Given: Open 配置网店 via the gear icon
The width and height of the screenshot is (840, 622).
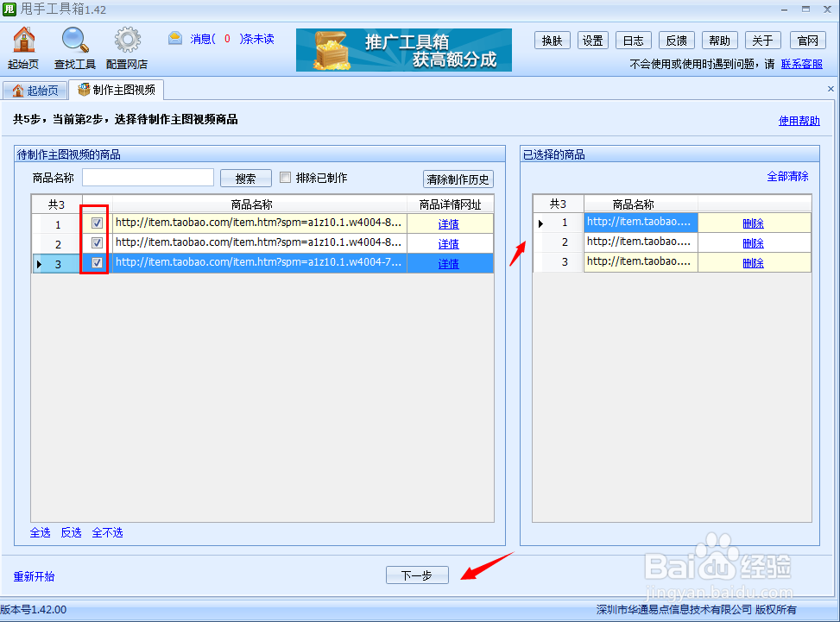Looking at the screenshot, I should click(x=127, y=39).
